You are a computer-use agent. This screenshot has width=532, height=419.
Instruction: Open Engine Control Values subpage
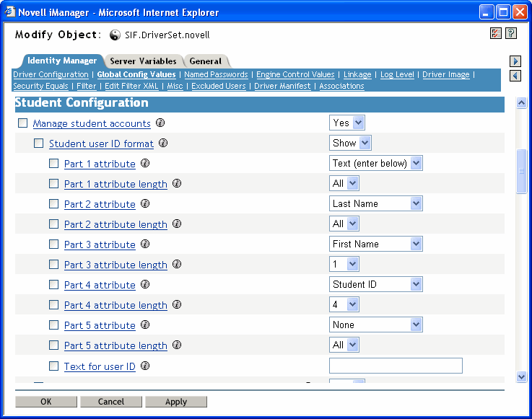[x=295, y=74]
